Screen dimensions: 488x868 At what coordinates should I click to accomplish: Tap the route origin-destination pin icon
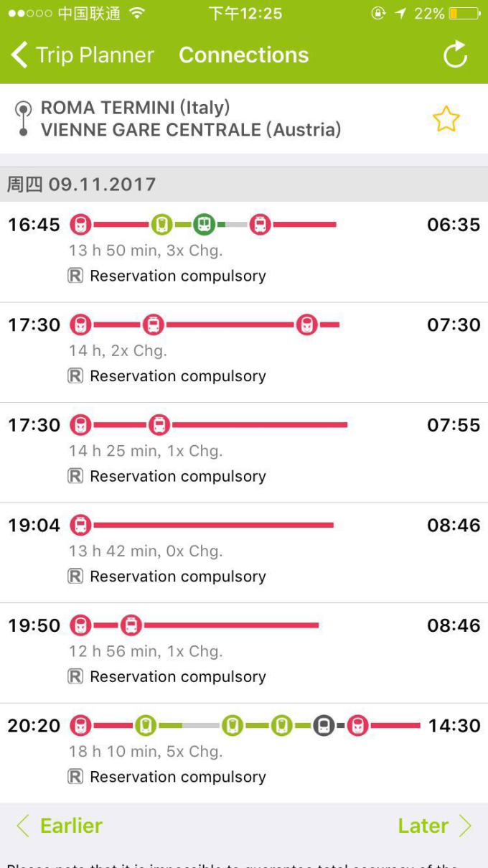(24, 119)
